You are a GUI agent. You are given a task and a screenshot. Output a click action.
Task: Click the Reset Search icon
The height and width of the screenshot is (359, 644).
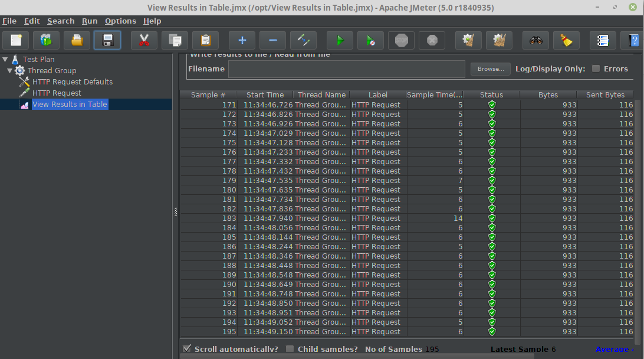click(x=566, y=40)
